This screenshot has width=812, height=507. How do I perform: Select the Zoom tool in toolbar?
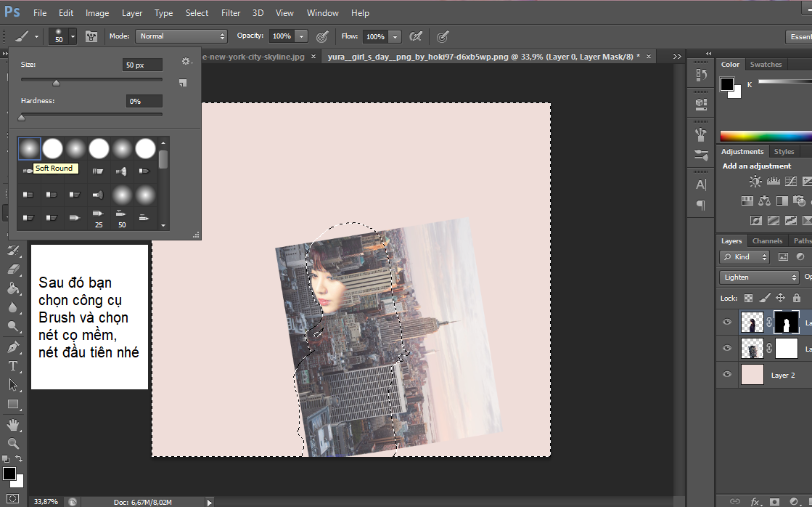click(13, 443)
